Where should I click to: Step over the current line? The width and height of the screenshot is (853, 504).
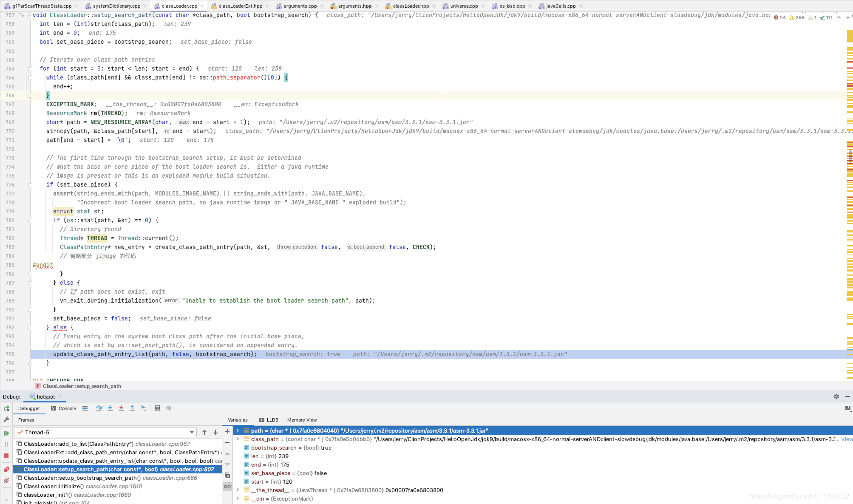[x=99, y=408]
